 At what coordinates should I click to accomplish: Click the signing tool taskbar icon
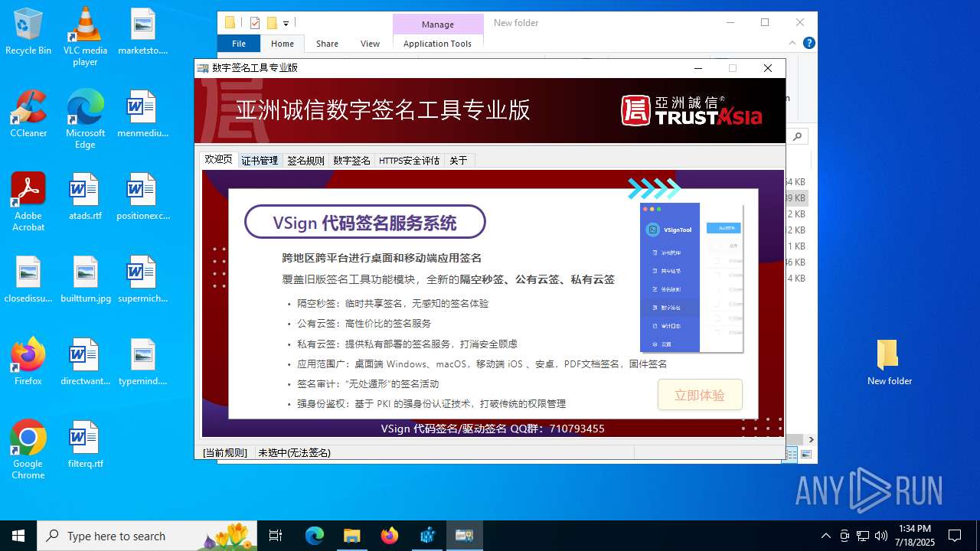[x=465, y=536]
